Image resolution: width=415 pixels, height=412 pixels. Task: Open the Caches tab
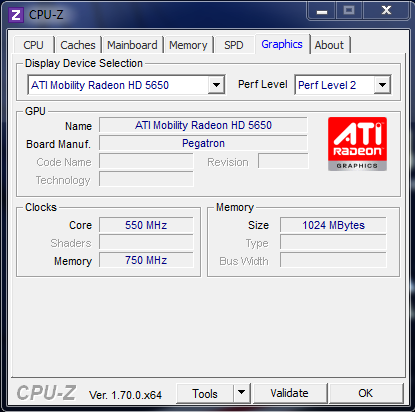coord(78,45)
